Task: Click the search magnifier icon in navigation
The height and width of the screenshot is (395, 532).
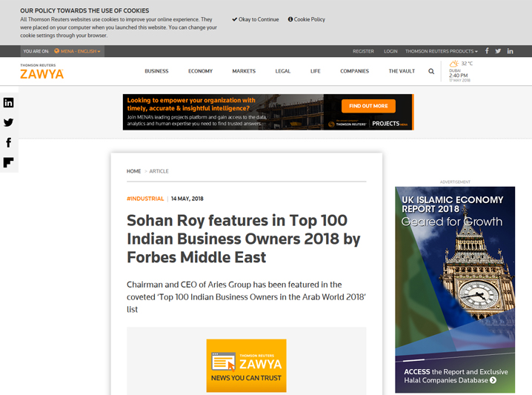Action: tap(431, 72)
